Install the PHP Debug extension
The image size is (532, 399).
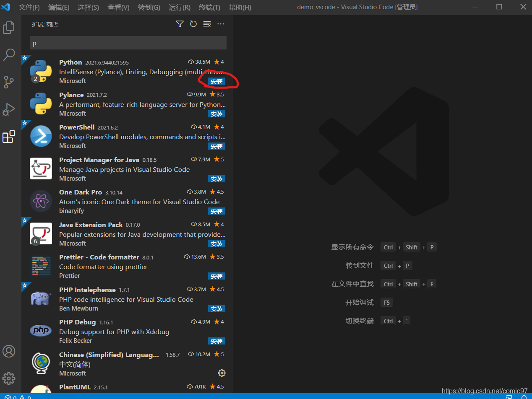216,341
